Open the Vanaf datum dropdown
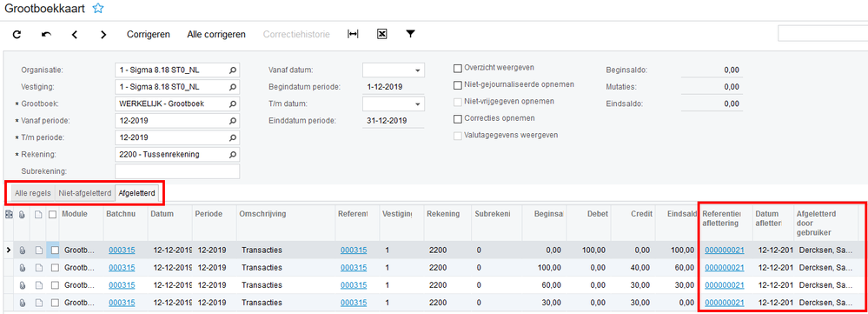The height and width of the screenshot is (314, 868). click(417, 70)
